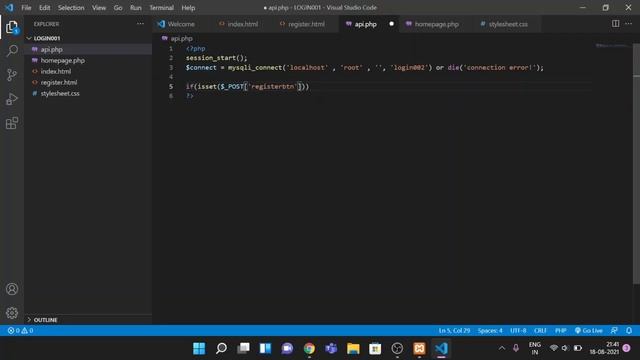Click code line 5 with isset
Viewport: 640px width, 360px height.
[247, 86]
